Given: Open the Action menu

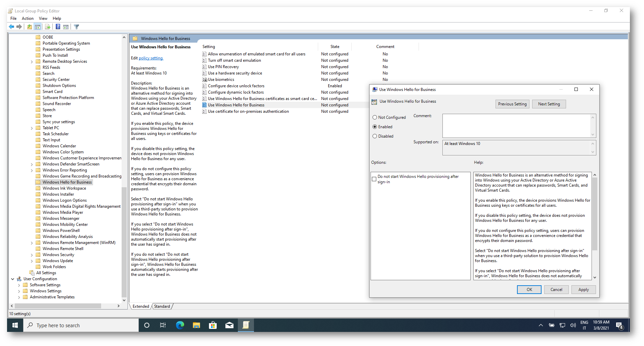Looking at the screenshot, I should coord(28,18).
